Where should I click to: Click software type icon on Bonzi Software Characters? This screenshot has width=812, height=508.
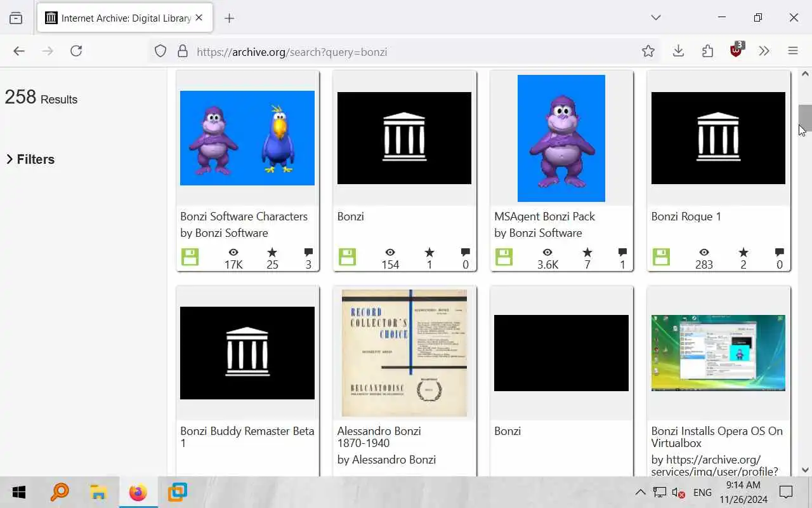coord(190,257)
